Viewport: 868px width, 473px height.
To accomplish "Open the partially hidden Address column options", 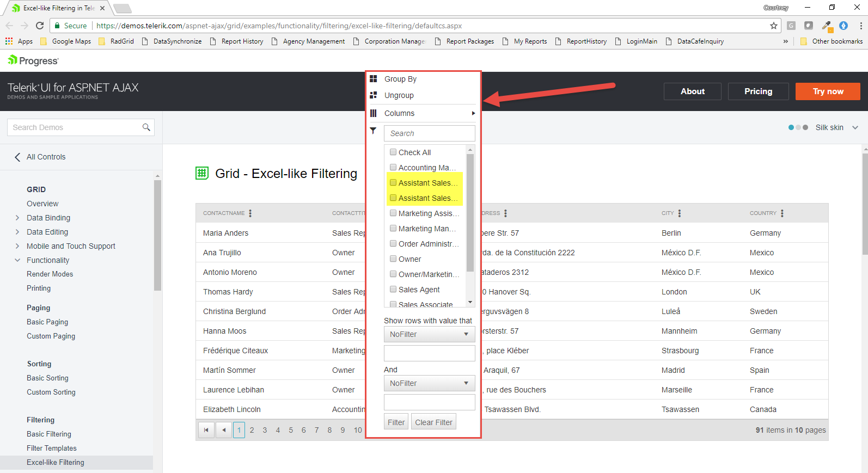I will tap(505, 213).
